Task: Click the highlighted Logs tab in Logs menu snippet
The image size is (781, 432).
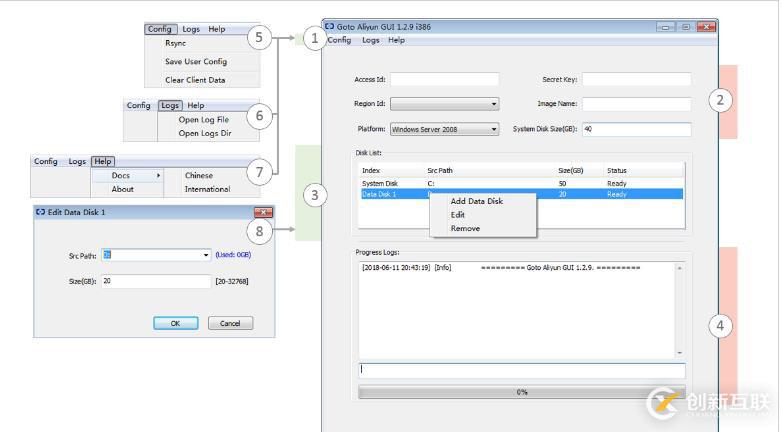Action: click(170, 106)
